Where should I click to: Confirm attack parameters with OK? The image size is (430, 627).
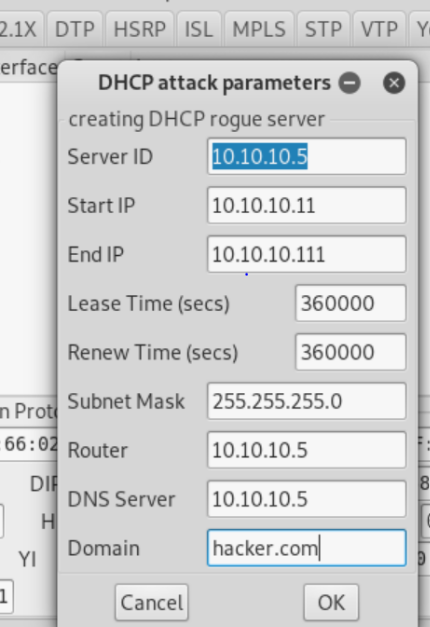coord(331,603)
